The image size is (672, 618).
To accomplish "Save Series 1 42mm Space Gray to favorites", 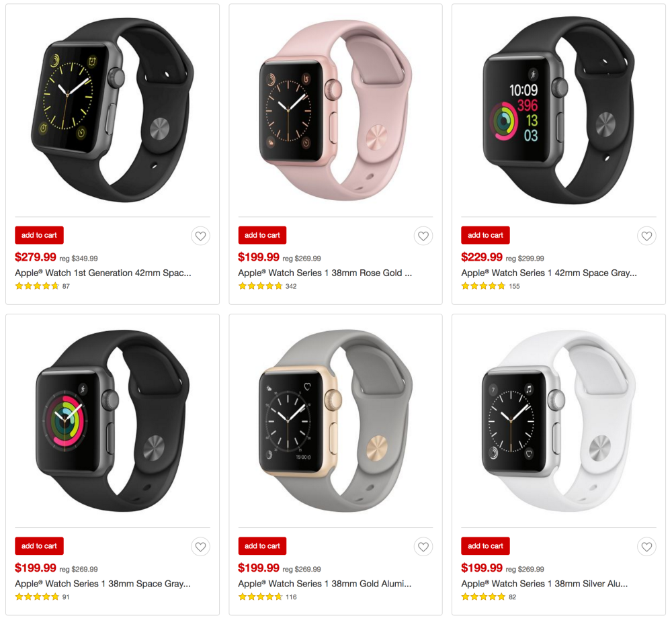I will tap(646, 236).
